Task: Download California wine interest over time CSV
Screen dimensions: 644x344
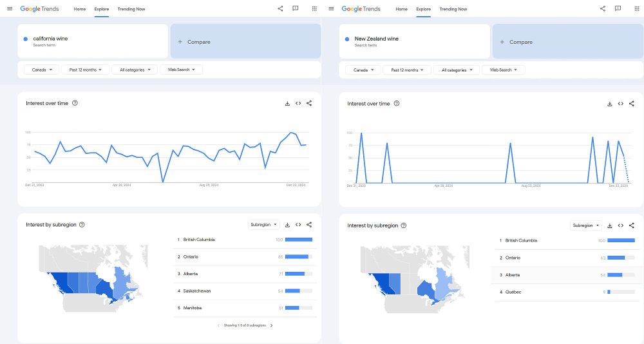Action: [287, 104]
